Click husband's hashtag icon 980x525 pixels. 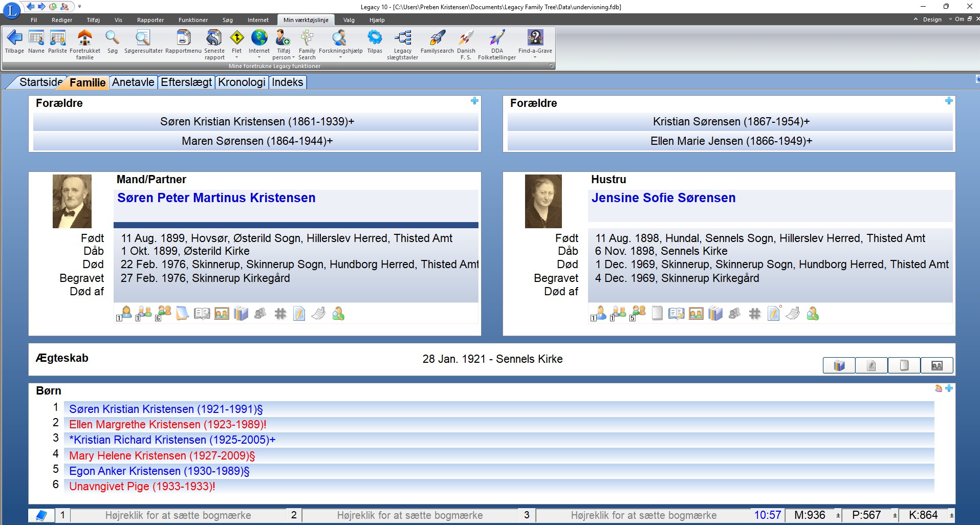(280, 314)
